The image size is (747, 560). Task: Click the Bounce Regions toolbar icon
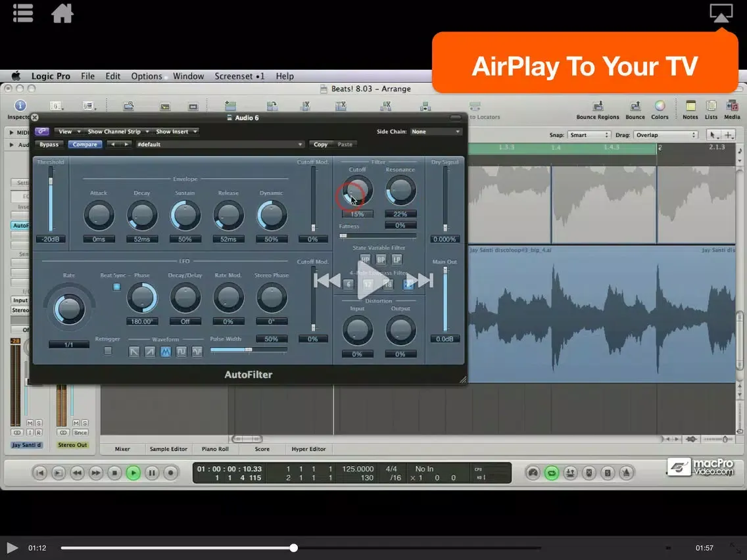click(x=598, y=107)
